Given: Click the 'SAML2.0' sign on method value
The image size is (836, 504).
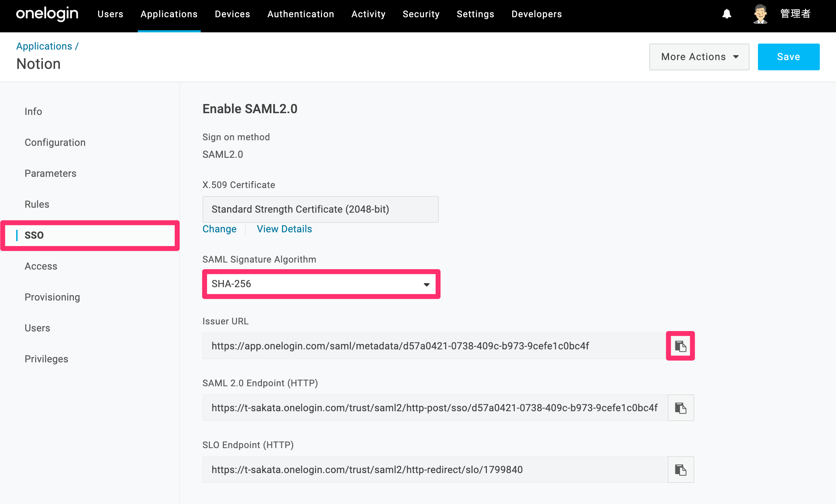Looking at the screenshot, I should point(223,154).
